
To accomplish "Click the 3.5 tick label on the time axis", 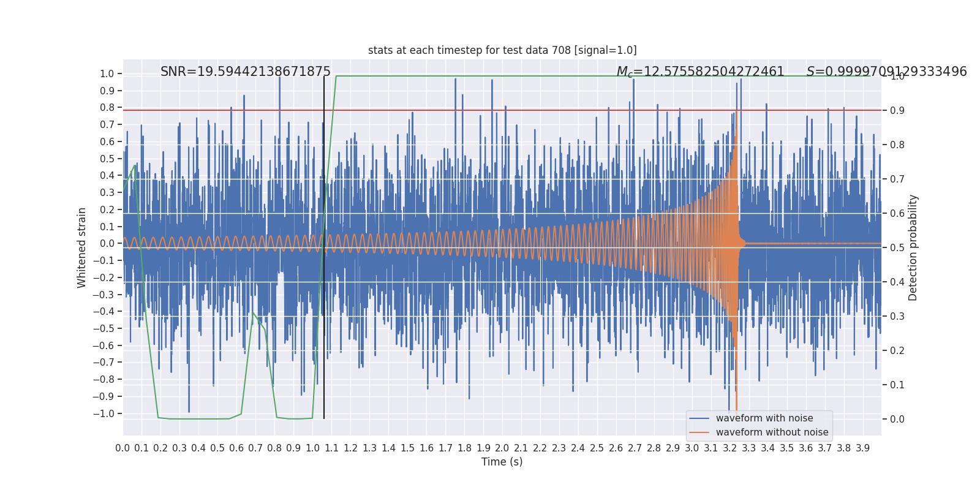I will point(787,448).
